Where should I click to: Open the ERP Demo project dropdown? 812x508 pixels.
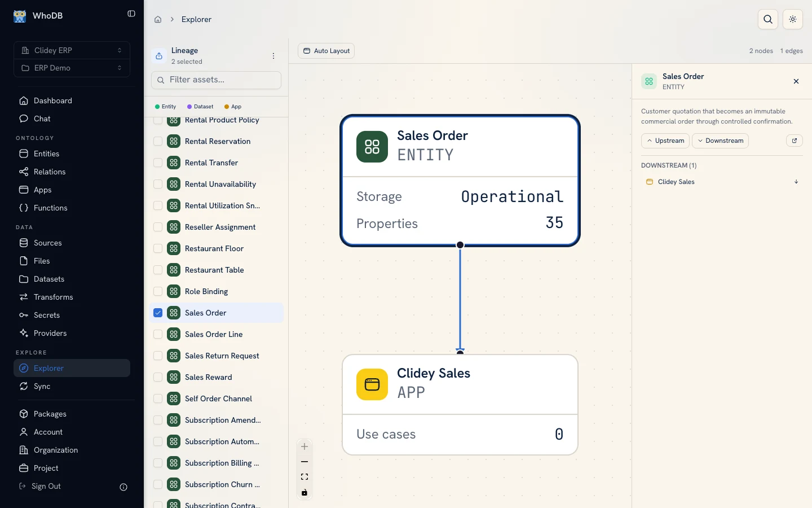[x=72, y=68]
